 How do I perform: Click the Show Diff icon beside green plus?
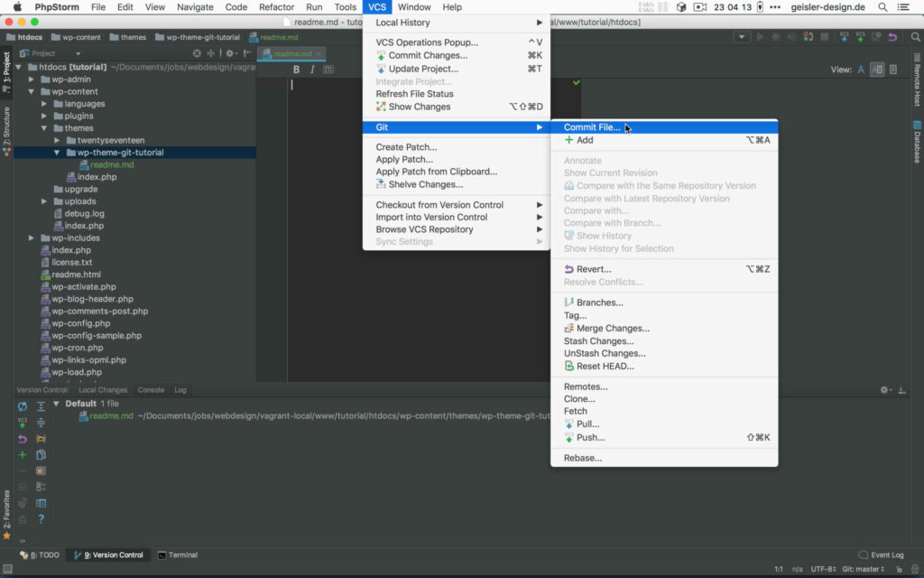41,455
